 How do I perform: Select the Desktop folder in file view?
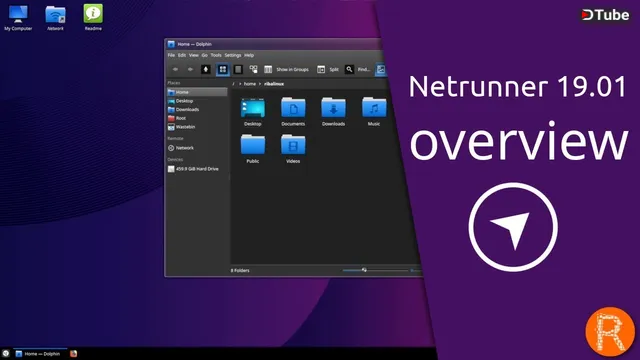253,112
